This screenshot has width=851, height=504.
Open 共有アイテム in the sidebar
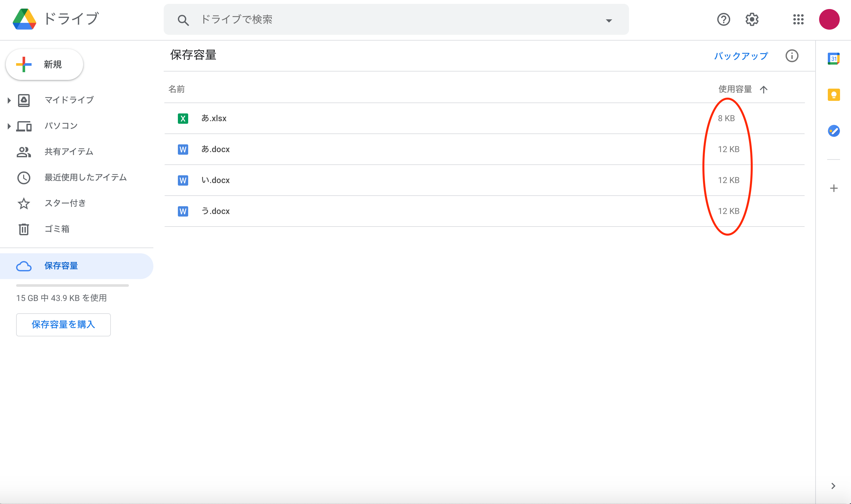(x=69, y=152)
